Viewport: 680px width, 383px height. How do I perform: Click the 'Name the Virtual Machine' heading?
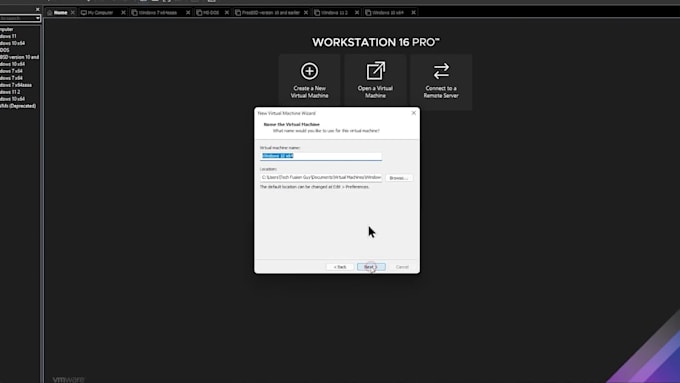(x=291, y=124)
